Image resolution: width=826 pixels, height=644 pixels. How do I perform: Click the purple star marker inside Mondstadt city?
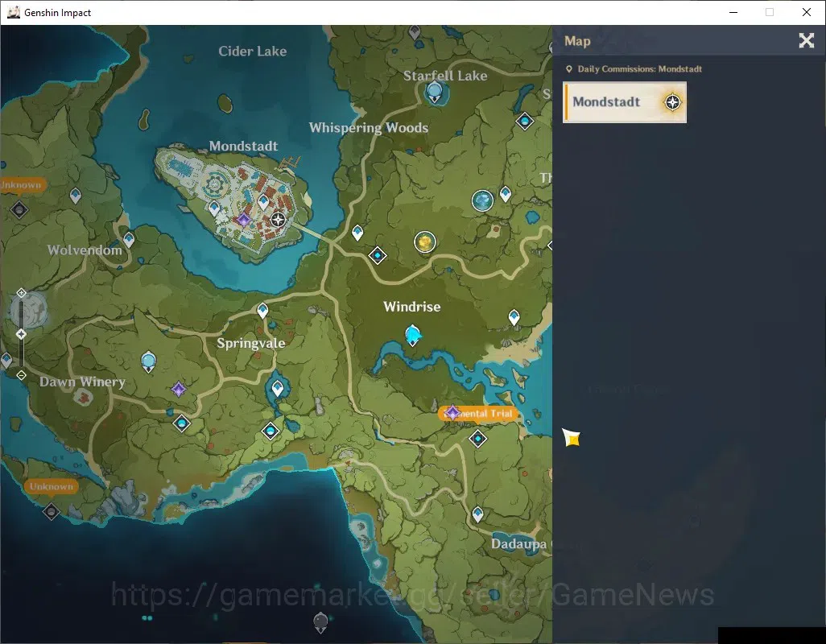(243, 219)
